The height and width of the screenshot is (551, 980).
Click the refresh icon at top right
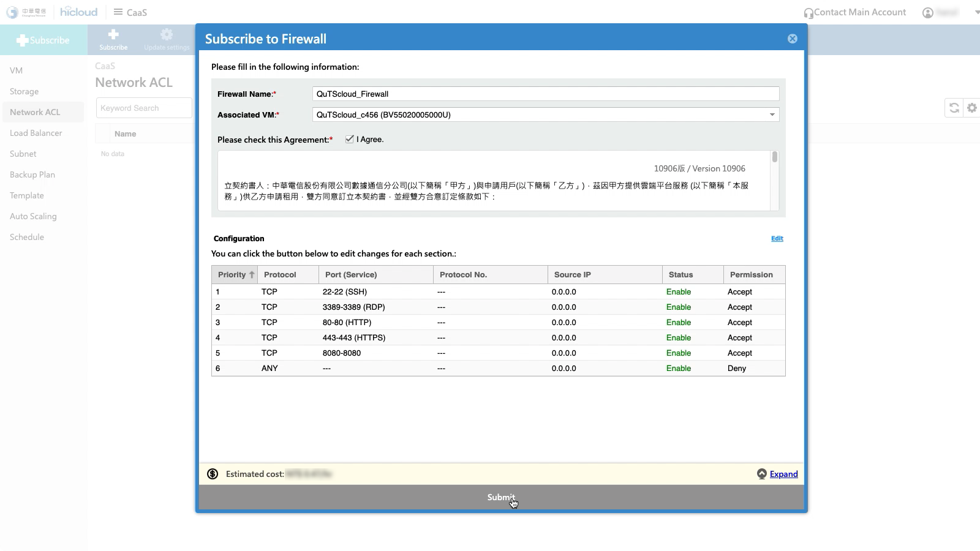[954, 108]
